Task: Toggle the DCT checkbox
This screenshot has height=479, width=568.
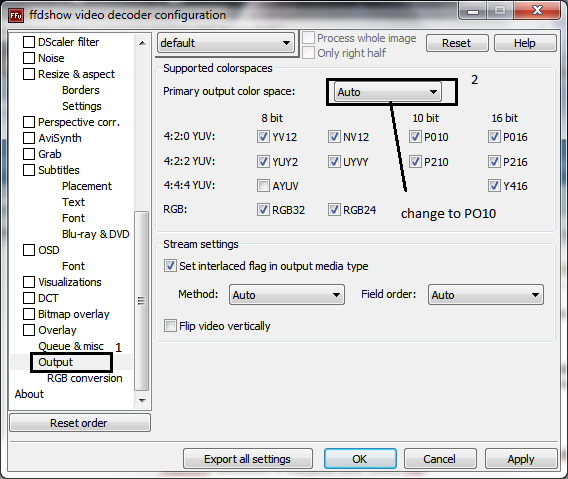Action: (29, 298)
